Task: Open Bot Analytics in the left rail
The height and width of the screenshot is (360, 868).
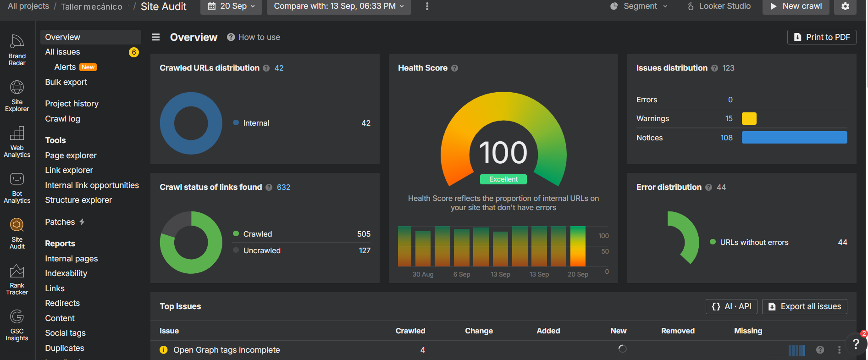Action: coord(17,188)
